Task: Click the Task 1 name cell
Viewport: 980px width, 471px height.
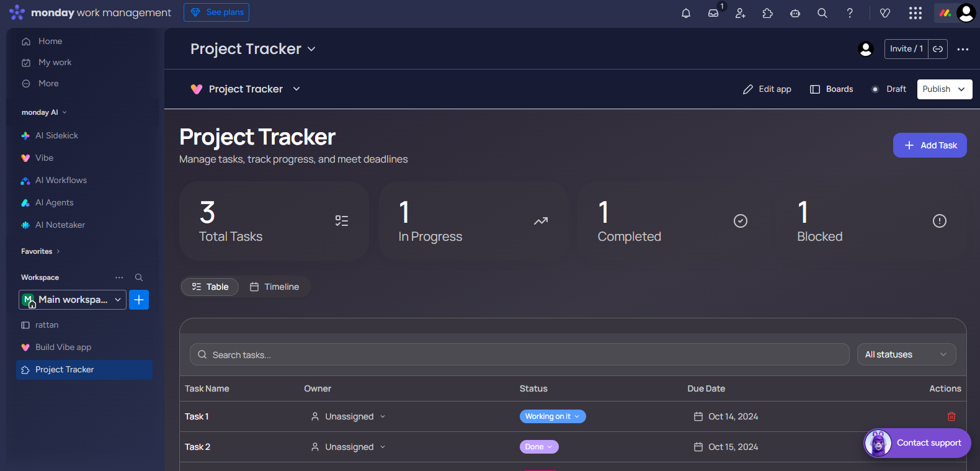Action: click(197, 416)
